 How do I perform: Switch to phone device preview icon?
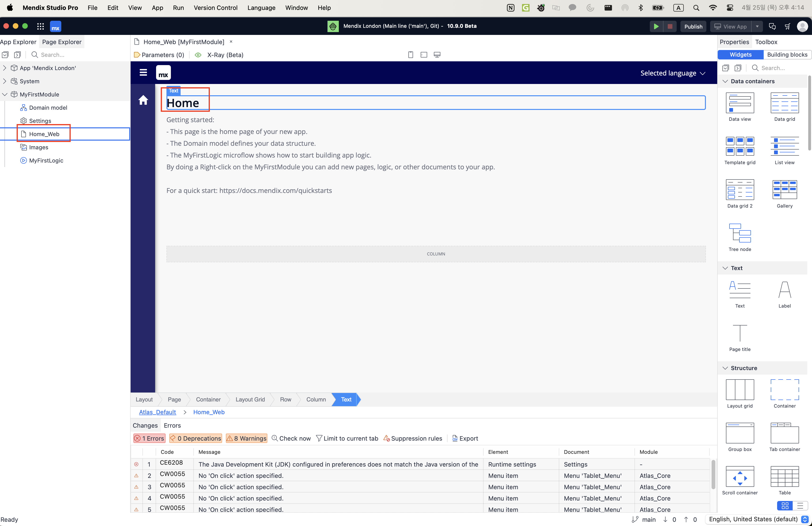pos(410,55)
